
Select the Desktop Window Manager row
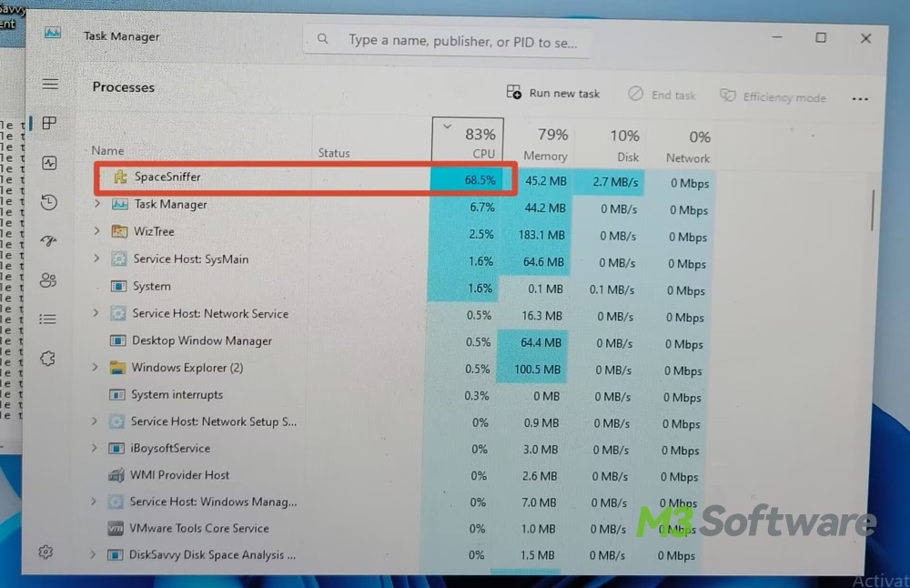point(402,342)
